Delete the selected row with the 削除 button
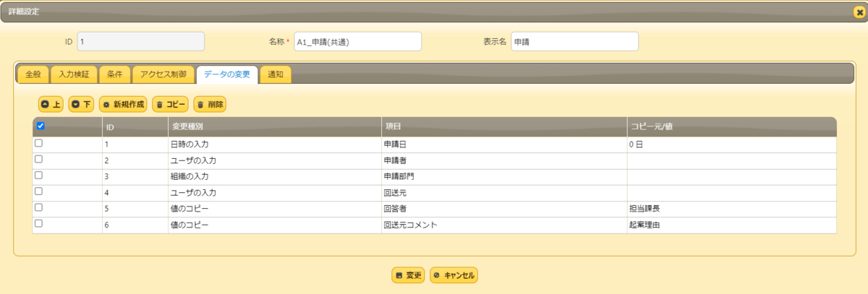The image size is (868, 294). pos(210,104)
